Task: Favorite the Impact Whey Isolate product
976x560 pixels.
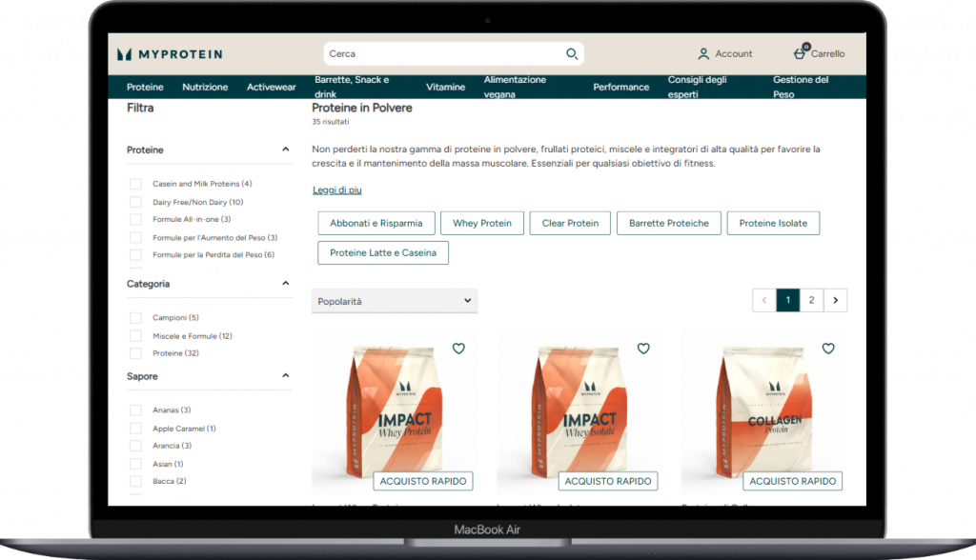Action: pyautogui.click(x=643, y=349)
